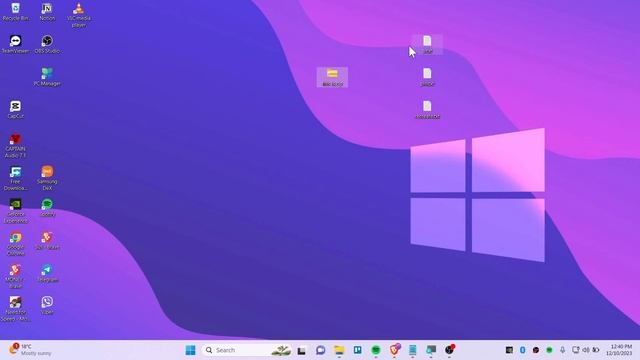The height and width of the screenshot is (360, 640).
Task: Select the GeForce Experience desktop icon
Action: (x=16, y=211)
